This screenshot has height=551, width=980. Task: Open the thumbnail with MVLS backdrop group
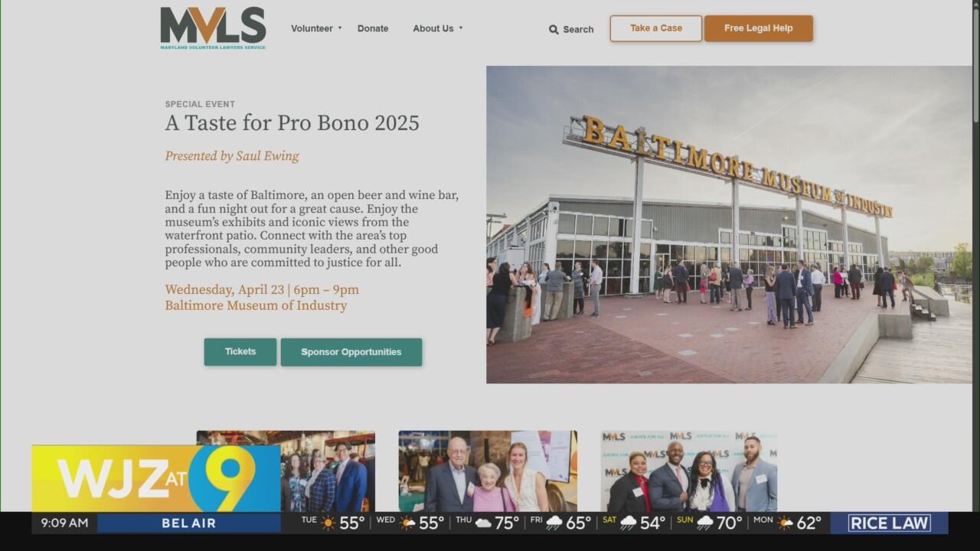(689, 471)
